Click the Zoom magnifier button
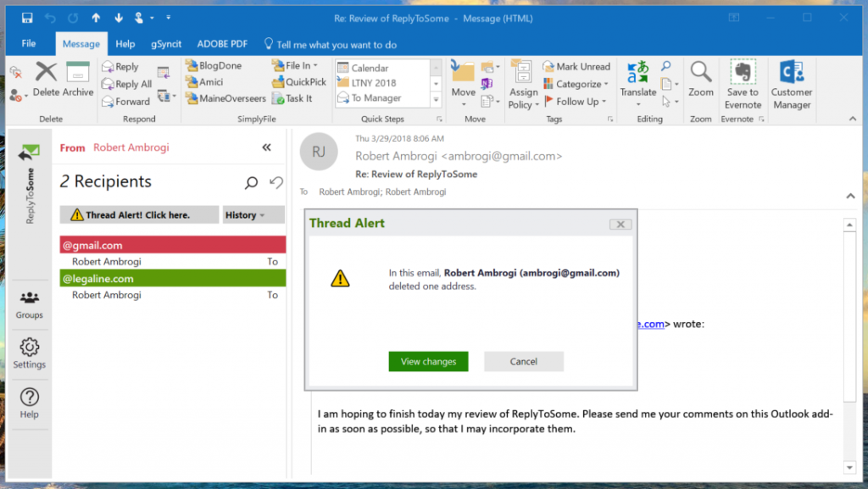Screen dimensions: 868x489 pos(701,79)
